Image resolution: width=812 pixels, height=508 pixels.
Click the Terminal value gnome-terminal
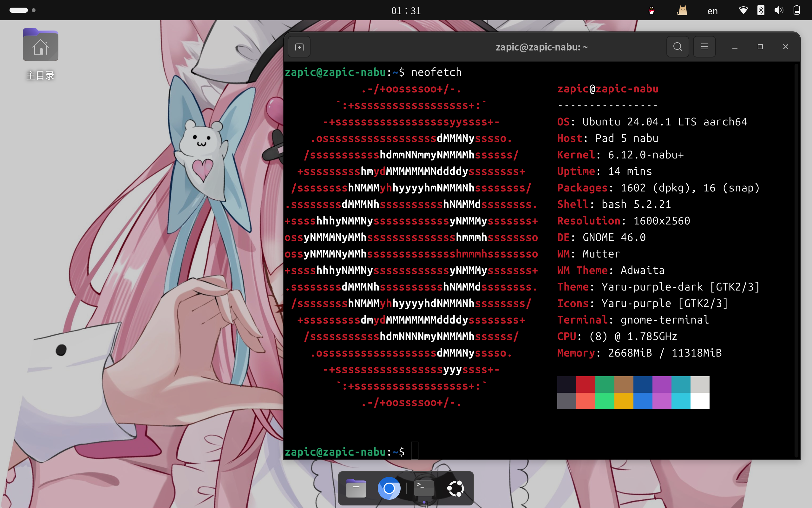pos(665,320)
